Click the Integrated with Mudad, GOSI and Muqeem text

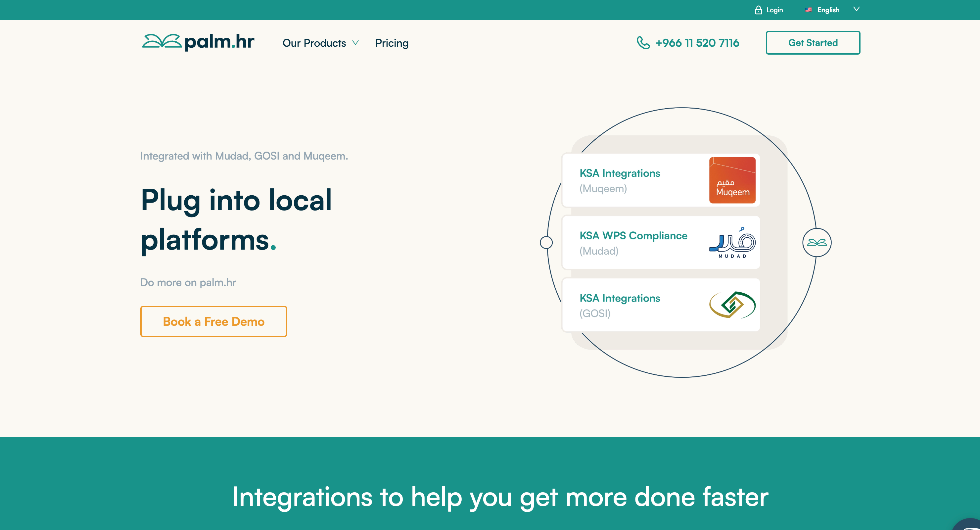tap(244, 156)
